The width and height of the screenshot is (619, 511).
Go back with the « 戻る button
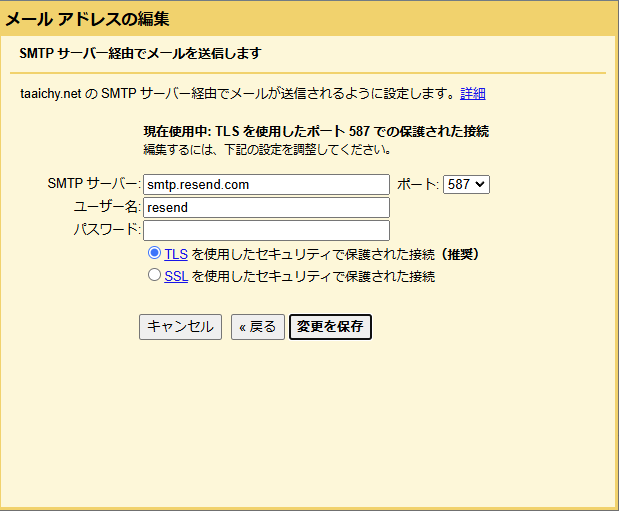pos(257,327)
